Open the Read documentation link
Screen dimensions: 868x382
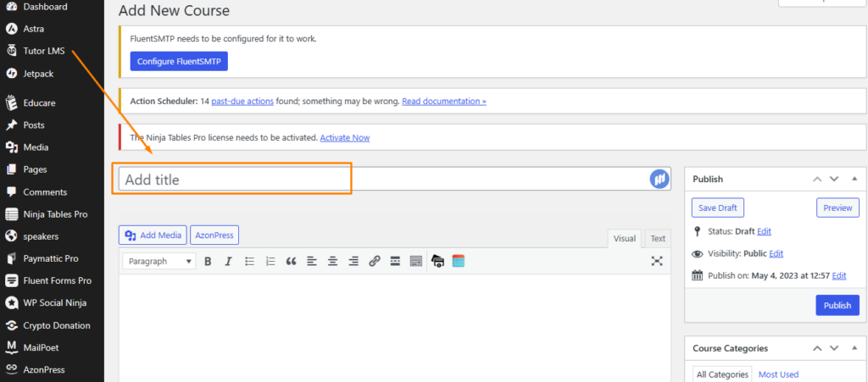pos(444,102)
